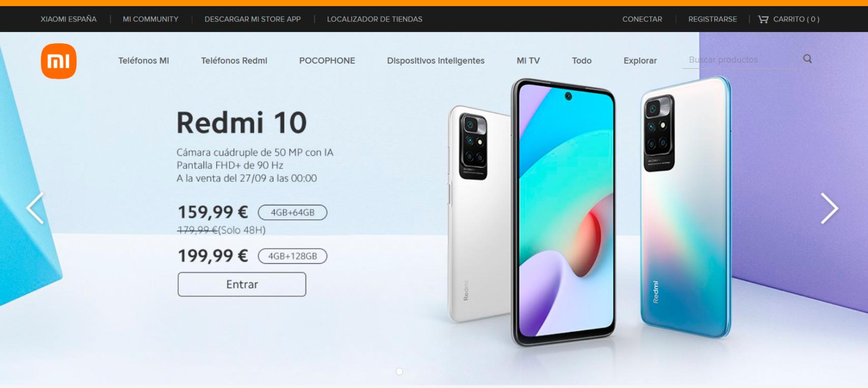
Task: Open the Mi Community link
Action: point(151,19)
